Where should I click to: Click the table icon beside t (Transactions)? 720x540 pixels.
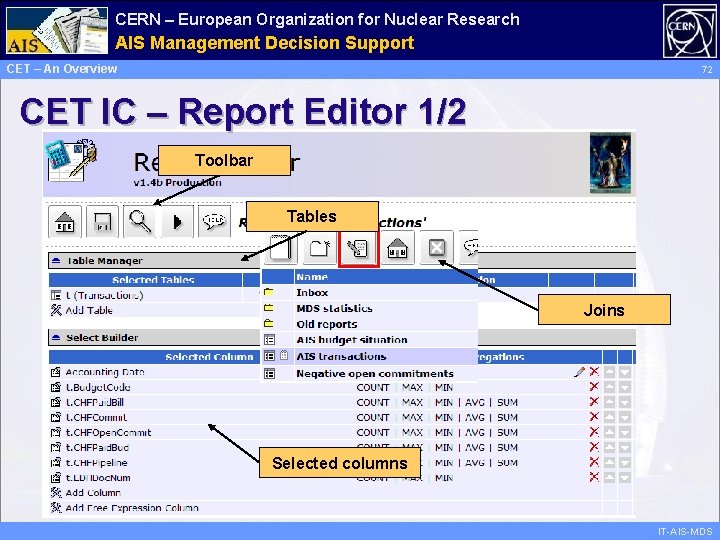pyautogui.click(x=56, y=295)
